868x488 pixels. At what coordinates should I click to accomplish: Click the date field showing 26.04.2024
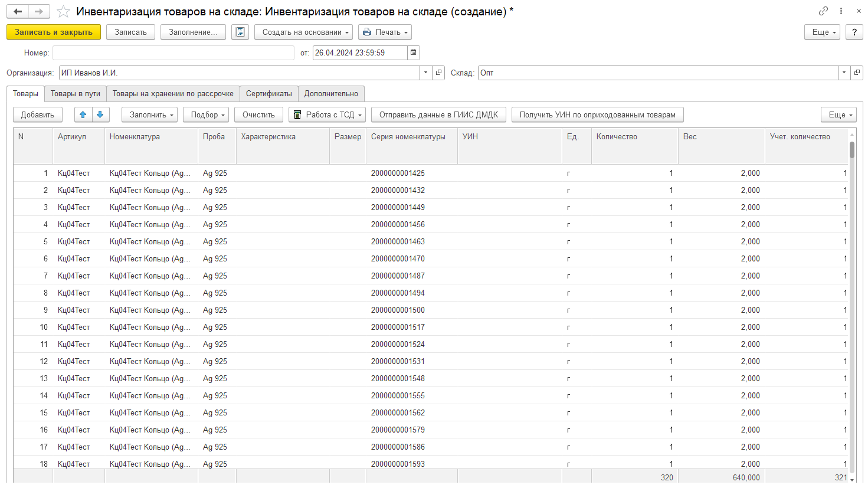(360, 53)
